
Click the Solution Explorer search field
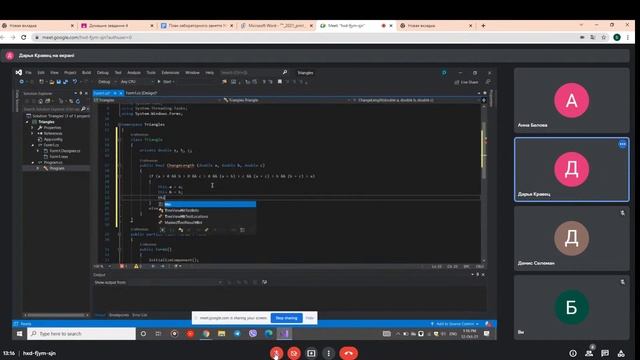tap(55, 109)
